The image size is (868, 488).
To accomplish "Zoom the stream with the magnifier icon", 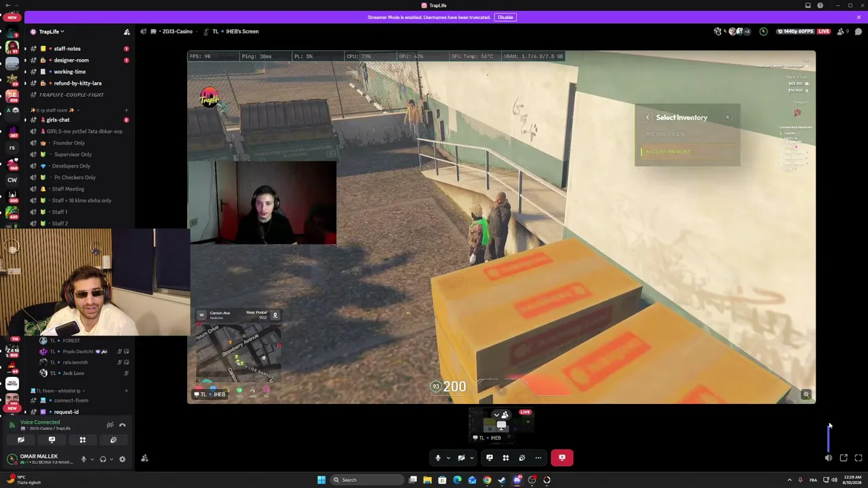I will click(x=806, y=394).
